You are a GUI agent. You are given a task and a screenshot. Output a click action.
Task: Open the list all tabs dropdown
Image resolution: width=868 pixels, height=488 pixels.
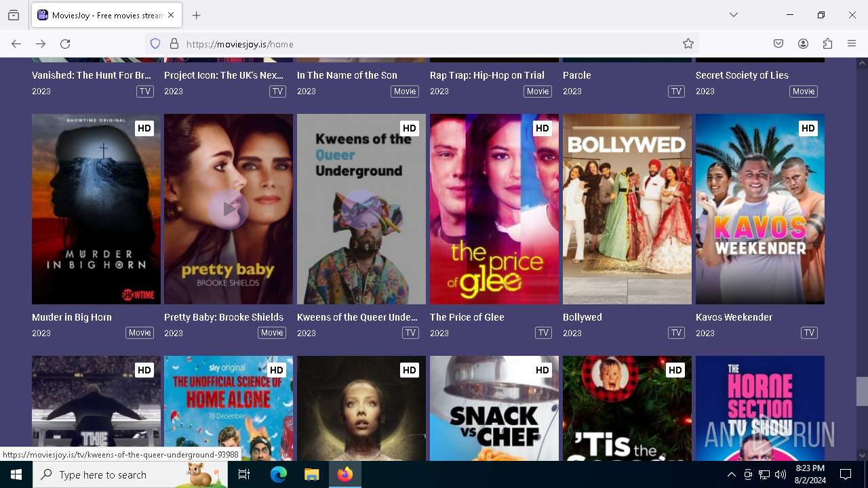734,15
